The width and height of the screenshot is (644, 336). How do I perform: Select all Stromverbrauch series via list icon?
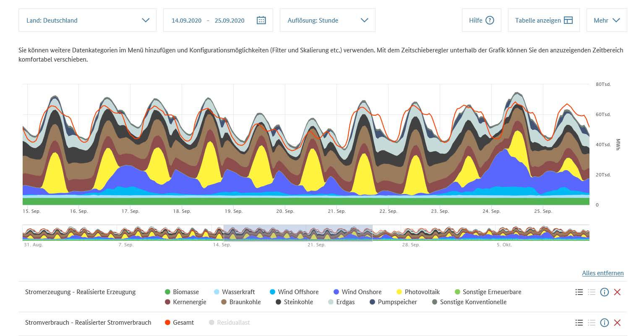point(579,323)
